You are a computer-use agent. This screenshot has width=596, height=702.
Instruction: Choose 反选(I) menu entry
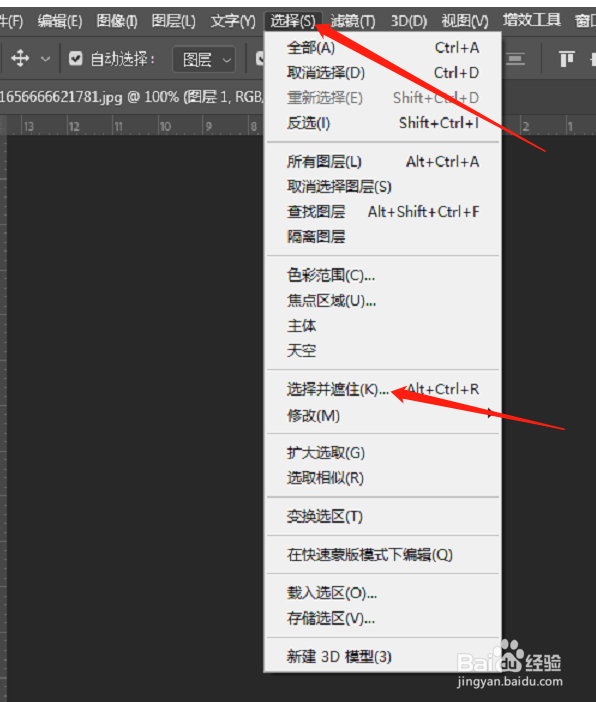[x=383, y=123]
